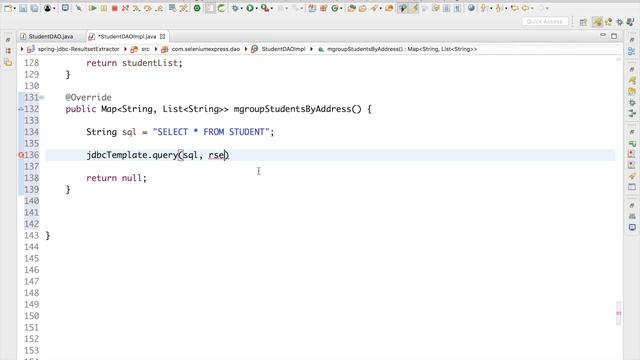The width and height of the screenshot is (640, 360).
Task: Expand breadcrumb arrow before src
Action: tap(125, 49)
